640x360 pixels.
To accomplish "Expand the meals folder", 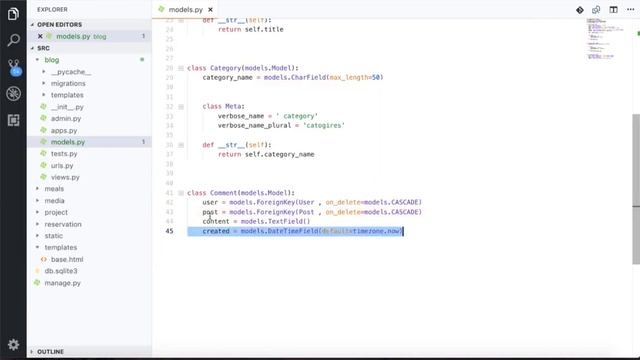I will 38,189.
